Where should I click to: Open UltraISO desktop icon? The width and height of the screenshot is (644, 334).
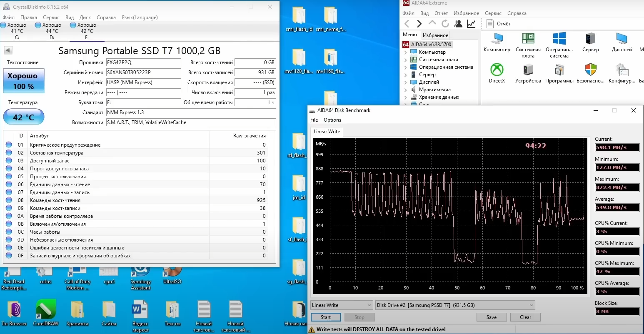(x=172, y=275)
